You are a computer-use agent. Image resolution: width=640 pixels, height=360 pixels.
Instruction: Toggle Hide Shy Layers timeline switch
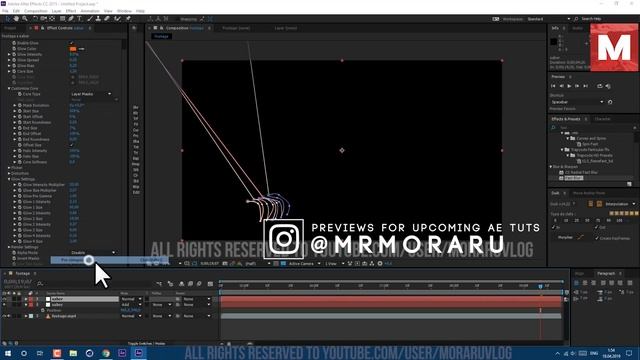[181, 284]
